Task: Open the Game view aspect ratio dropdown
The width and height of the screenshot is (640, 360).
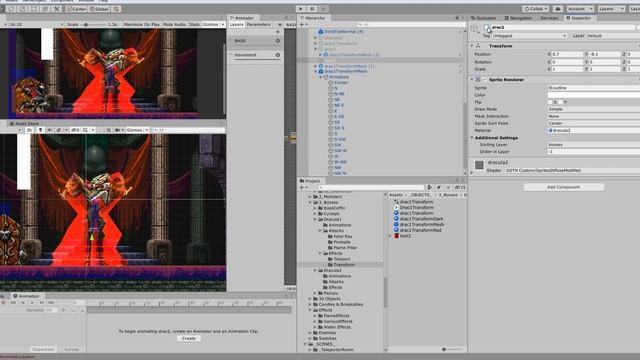Action: coord(35,24)
